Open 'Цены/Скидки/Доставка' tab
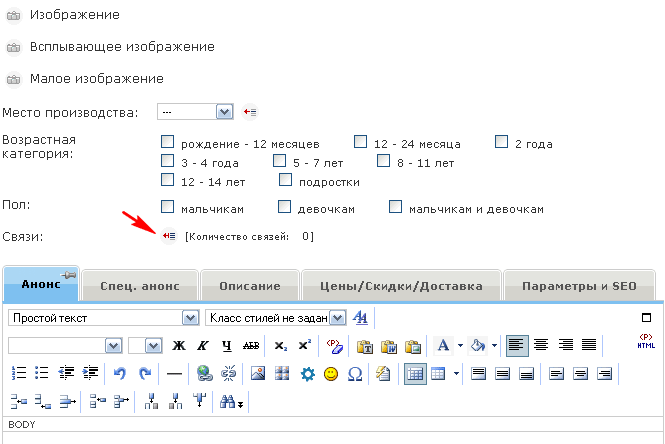The image size is (665, 444). [400, 286]
